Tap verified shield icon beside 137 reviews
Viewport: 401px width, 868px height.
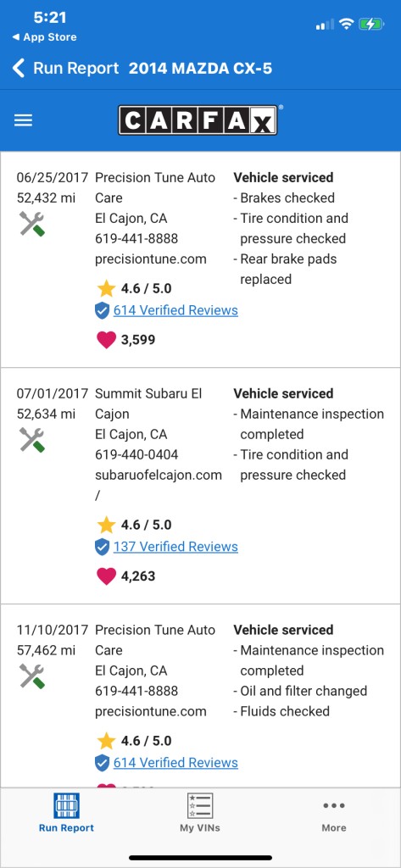pos(102,548)
